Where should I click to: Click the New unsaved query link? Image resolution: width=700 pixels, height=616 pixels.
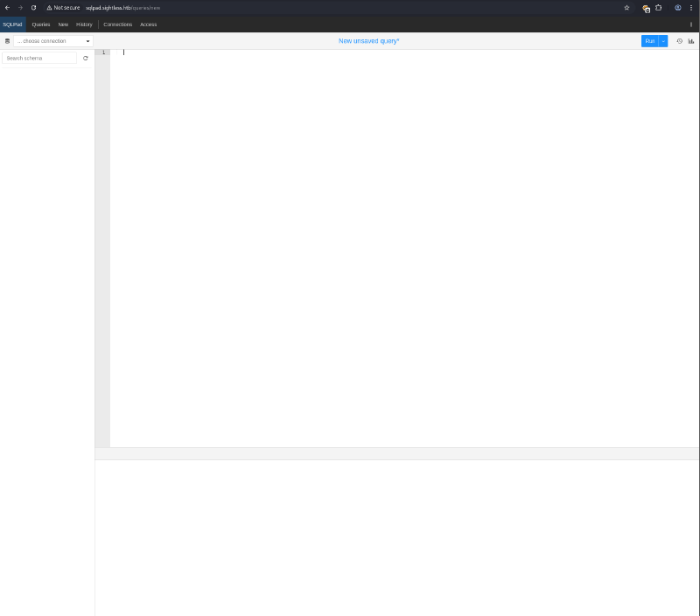click(368, 40)
